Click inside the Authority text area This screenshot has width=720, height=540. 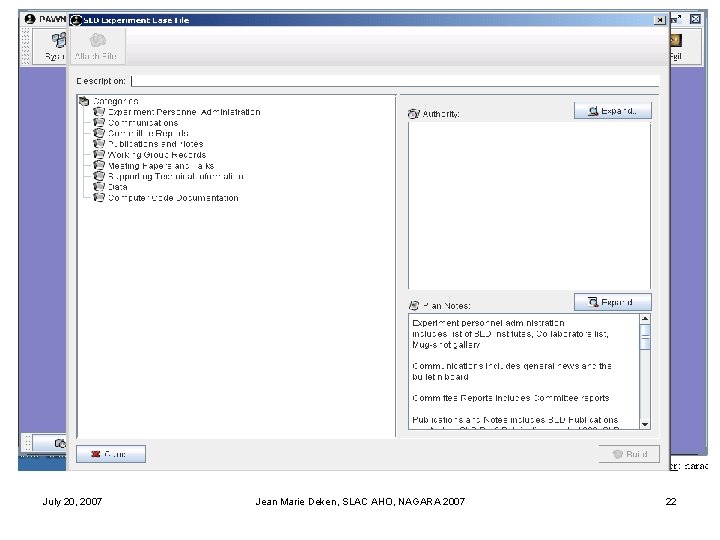pos(529,205)
